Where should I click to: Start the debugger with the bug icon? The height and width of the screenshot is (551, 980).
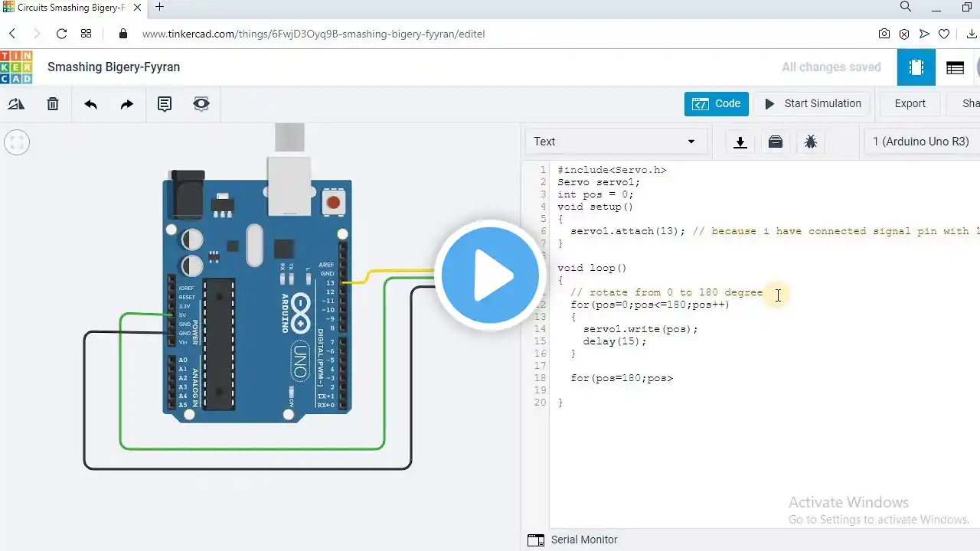(x=811, y=142)
